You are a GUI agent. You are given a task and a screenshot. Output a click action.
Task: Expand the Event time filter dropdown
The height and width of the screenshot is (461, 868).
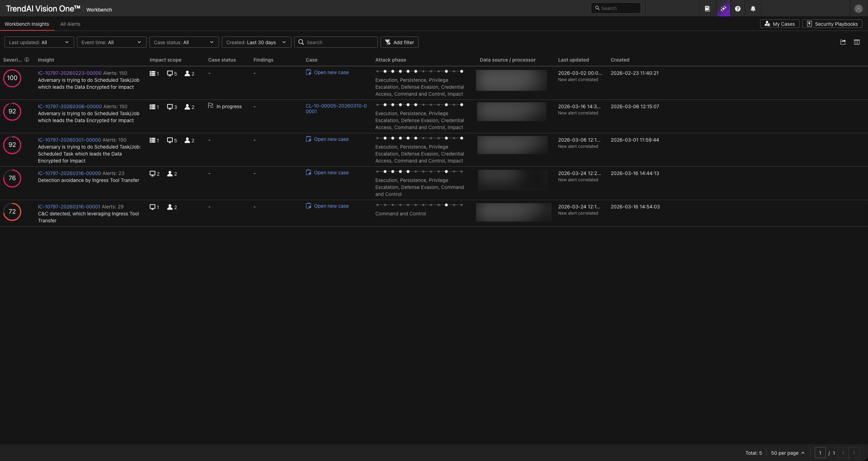click(x=111, y=42)
